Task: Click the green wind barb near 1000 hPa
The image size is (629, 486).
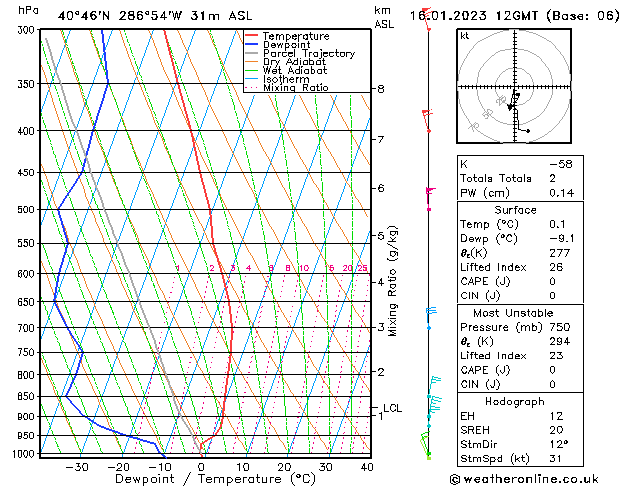Action: coord(425,444)
